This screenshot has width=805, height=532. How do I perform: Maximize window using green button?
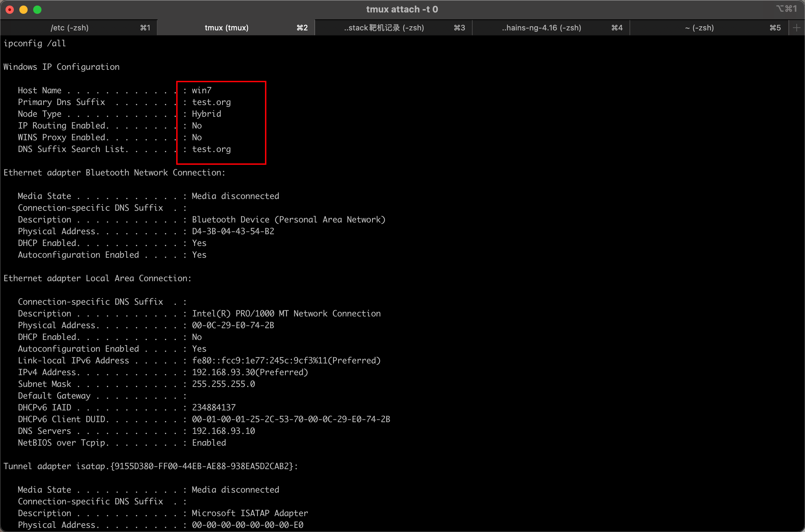point(37,10)
